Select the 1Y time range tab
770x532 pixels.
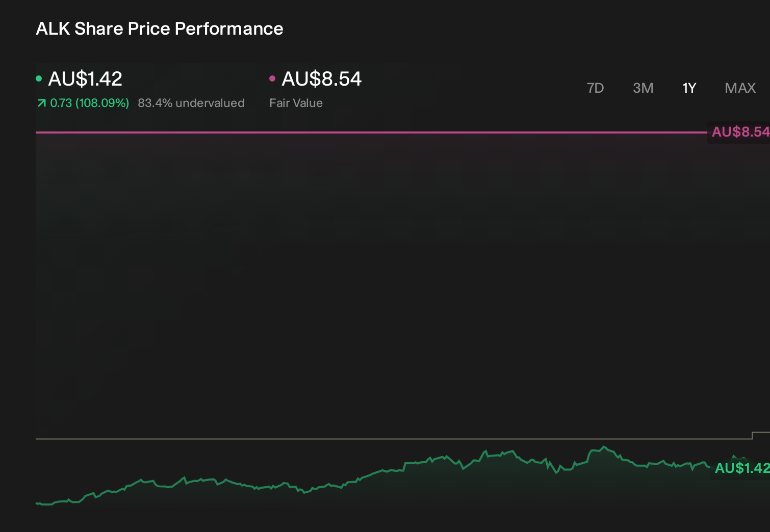pos(689,88)
